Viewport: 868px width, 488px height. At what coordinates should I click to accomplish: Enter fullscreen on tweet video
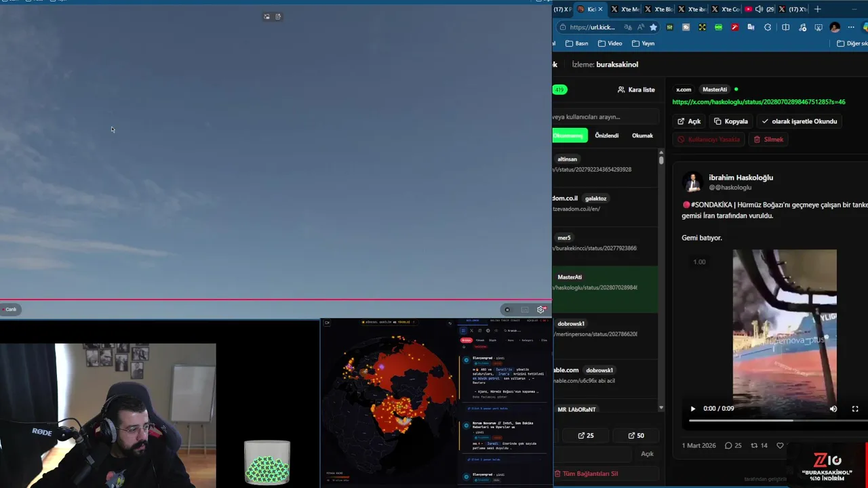pyautogui.click(x=855, y=409)
